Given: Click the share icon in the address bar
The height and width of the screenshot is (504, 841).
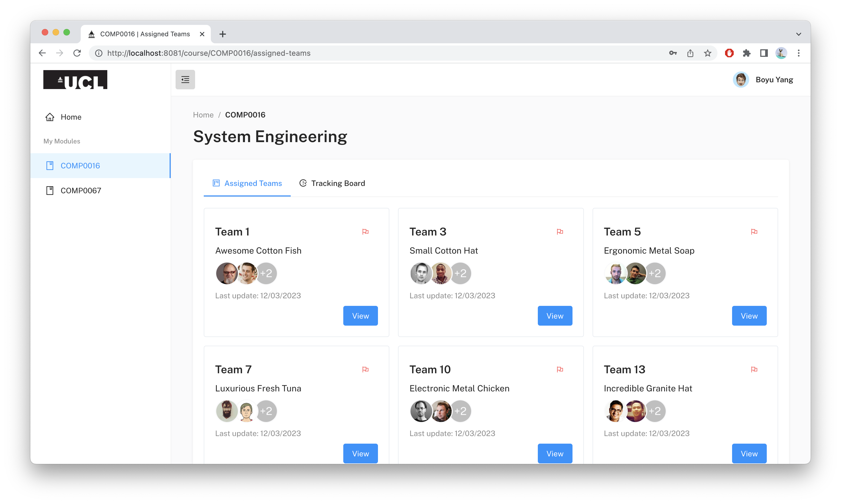Looking at the screenshot, I should click(x=690, y=53).
